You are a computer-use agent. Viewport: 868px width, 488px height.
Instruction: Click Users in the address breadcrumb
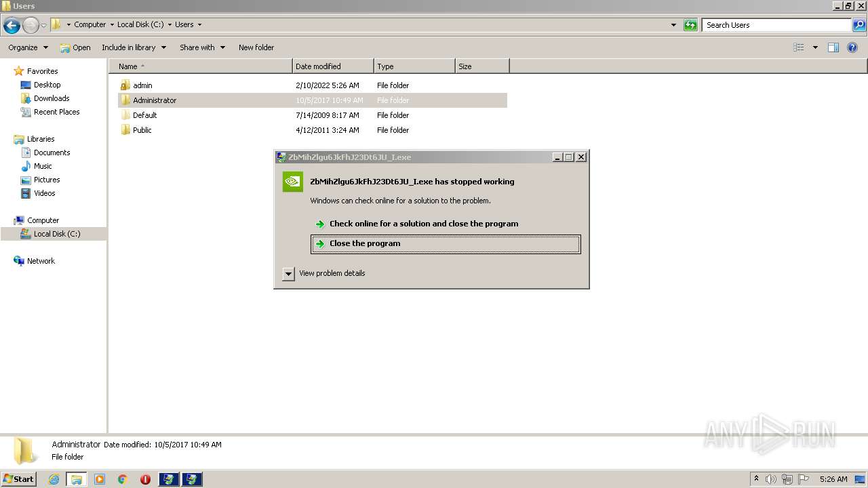click(x=184, y=24)
